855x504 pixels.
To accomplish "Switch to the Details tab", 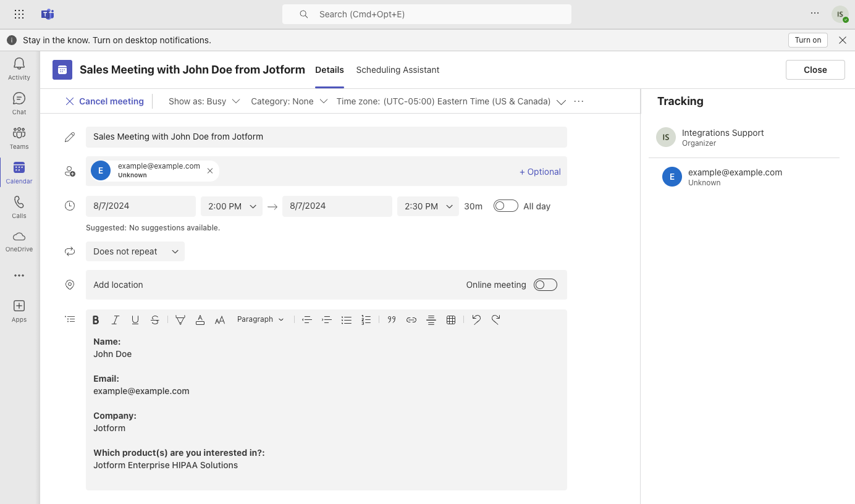I will click(329, 70).
